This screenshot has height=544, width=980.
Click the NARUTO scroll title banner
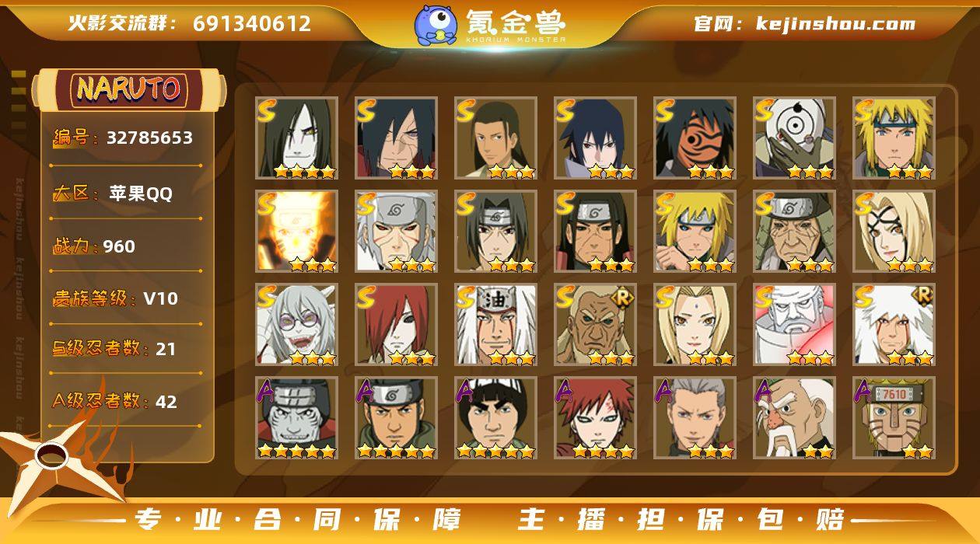point(129,89)
